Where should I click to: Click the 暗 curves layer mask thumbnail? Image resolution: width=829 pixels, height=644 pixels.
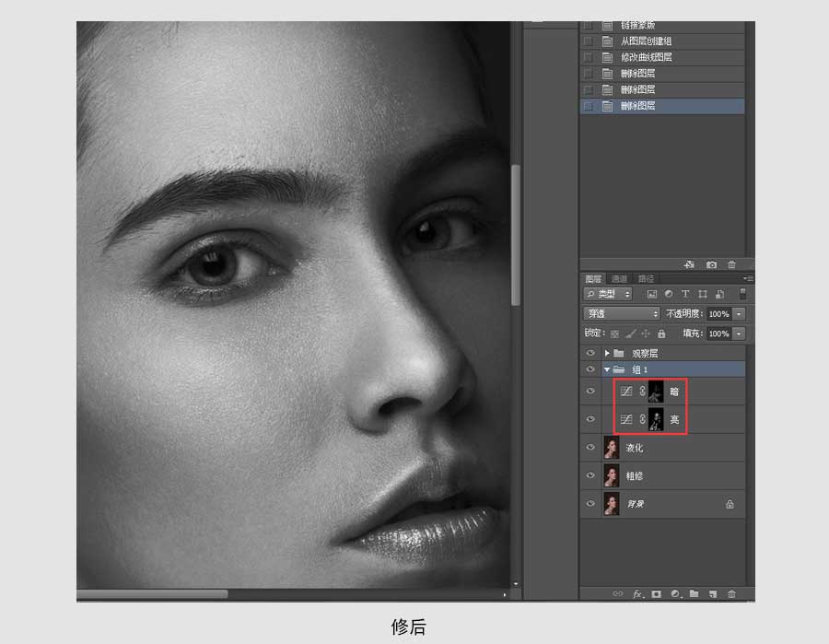tap(656, 392)
